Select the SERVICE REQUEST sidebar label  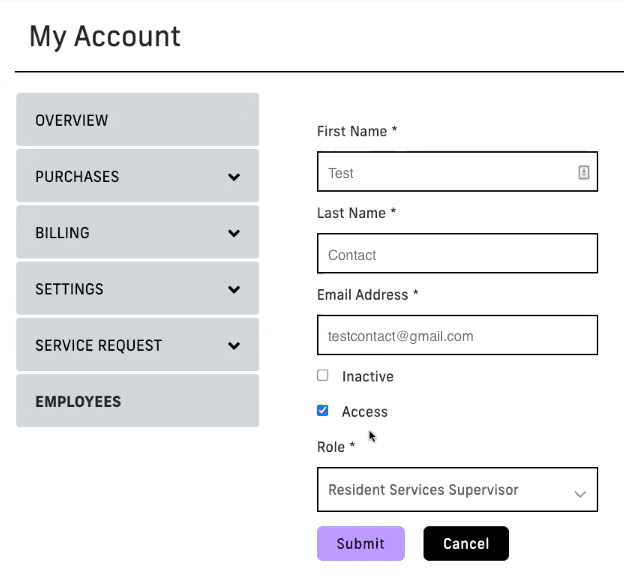point(99,345)
